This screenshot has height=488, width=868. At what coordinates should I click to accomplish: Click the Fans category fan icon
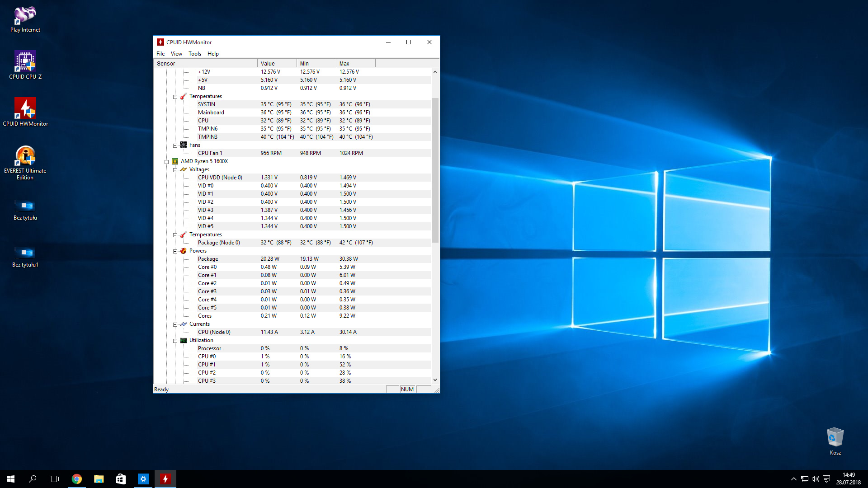(x=184, y=145)
